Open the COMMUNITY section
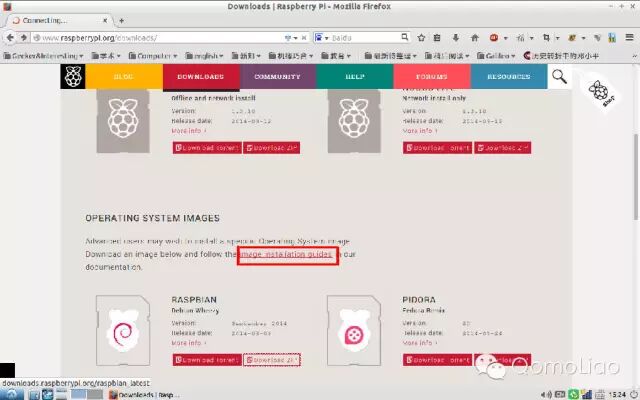 pyautogui.click(x=278, y=76)
